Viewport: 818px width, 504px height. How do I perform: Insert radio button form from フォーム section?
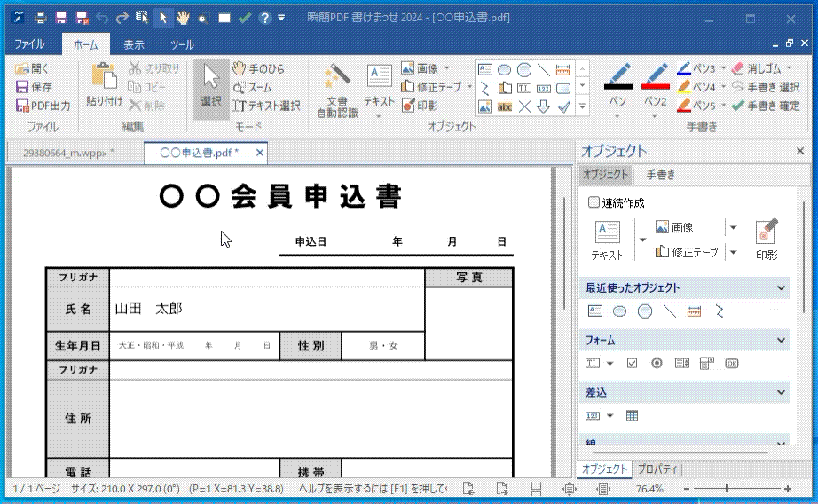tap(657, 364)
